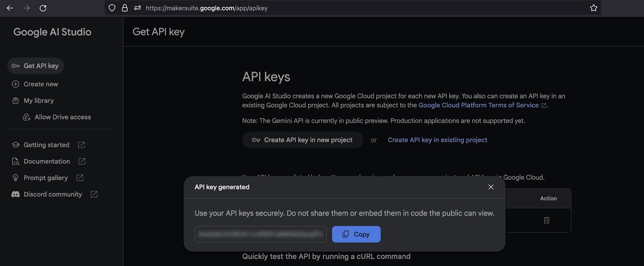Open Create new in the sidebar
Screen dimensions: 644x266
coord(41,84)
